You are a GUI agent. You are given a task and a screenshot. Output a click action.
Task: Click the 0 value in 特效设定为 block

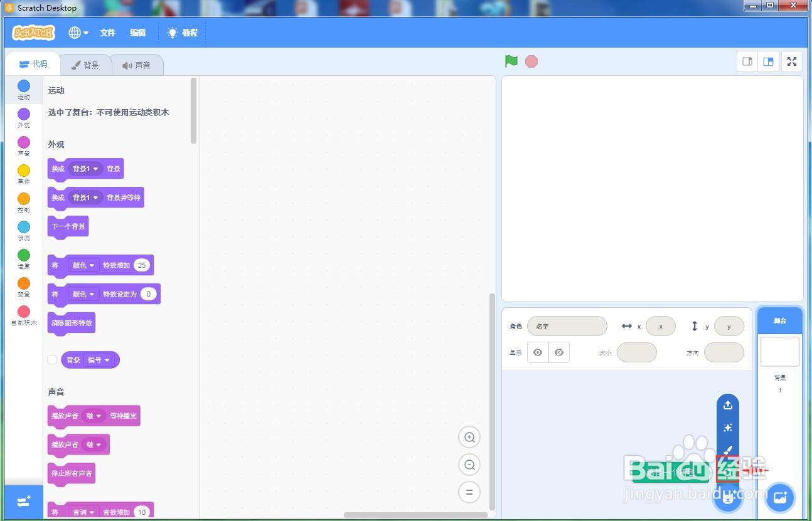pos(149,294)
